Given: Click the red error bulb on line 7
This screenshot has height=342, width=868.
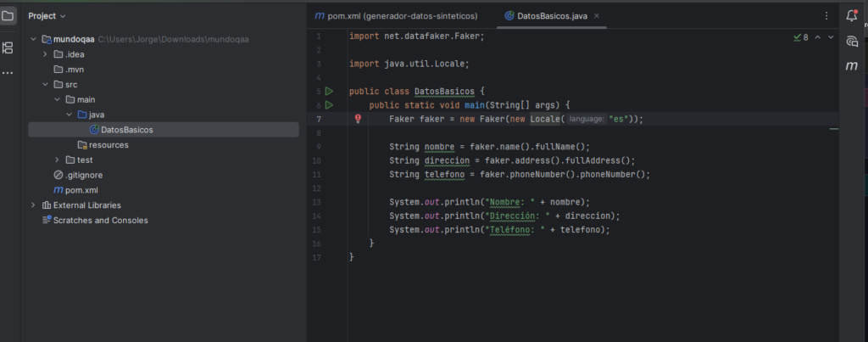Looking at the screenshot, I should pos(358,119).
